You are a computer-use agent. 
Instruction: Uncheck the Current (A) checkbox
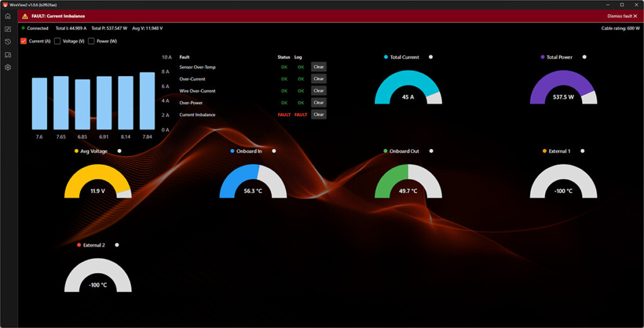click(23, 41)
